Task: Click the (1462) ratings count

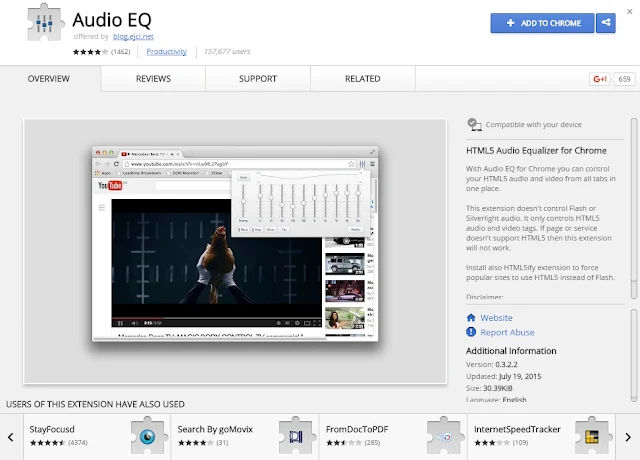Action: click(x=120, y=51)
